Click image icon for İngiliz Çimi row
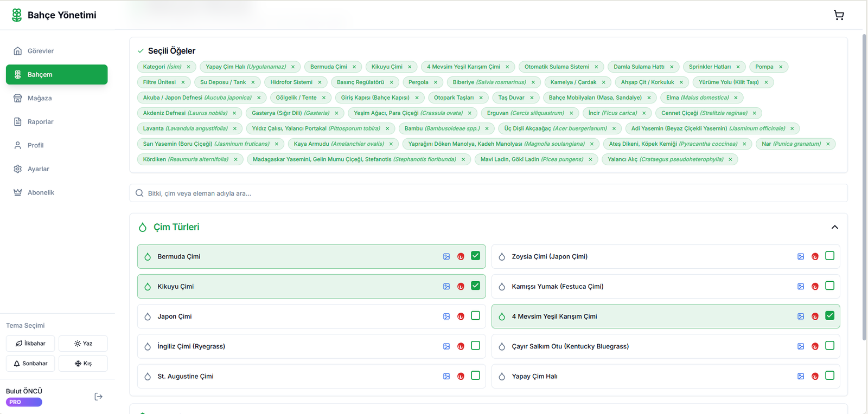Image resolution: width=868 pixels, height=414 pixels. tap(446, 346)
